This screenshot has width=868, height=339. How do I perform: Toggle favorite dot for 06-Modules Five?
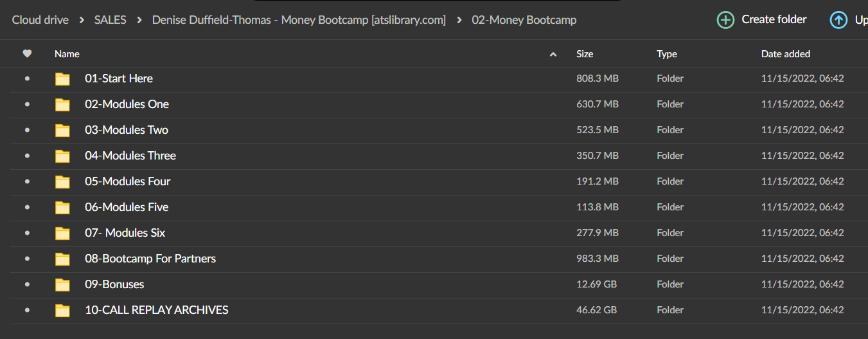coord(27,207)
